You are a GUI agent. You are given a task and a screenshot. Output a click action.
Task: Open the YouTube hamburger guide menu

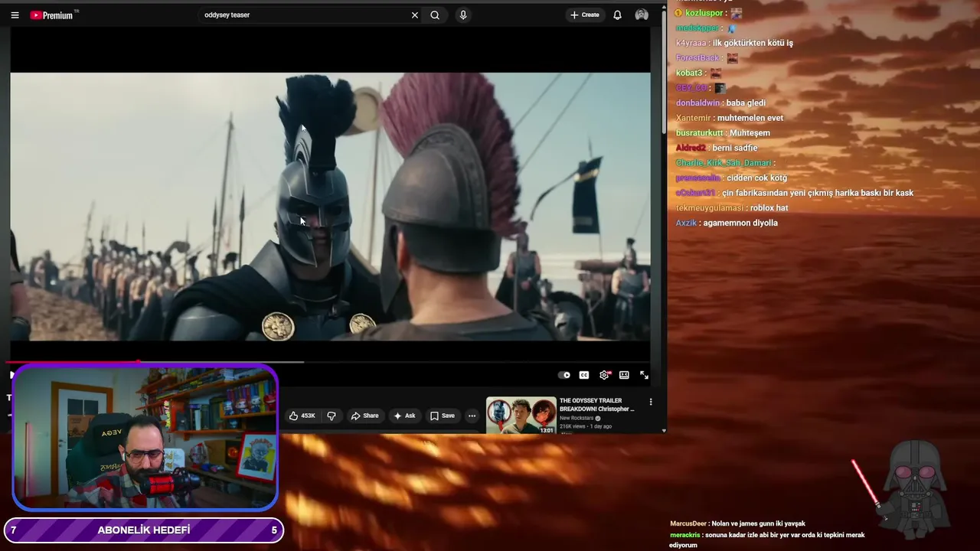[15, 15]
